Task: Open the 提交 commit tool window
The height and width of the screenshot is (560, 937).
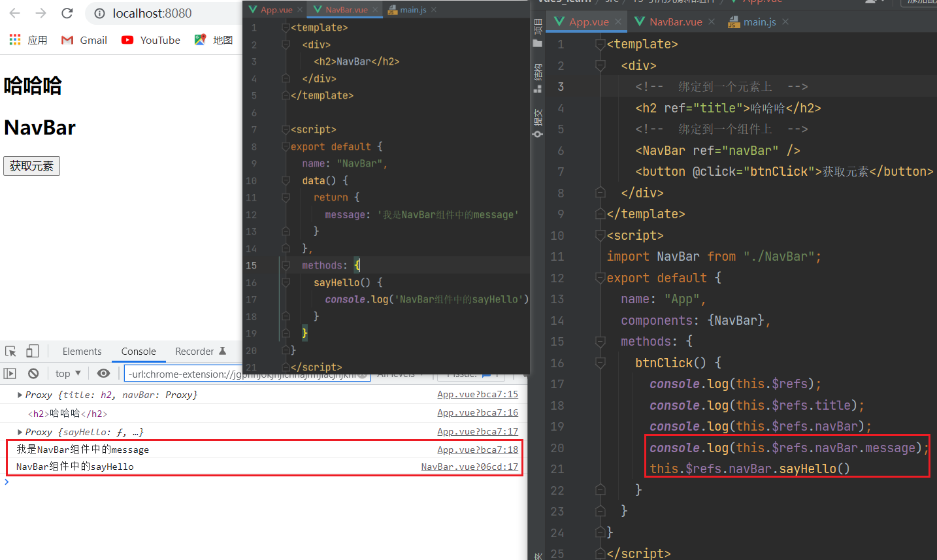Action: [538, 123]
